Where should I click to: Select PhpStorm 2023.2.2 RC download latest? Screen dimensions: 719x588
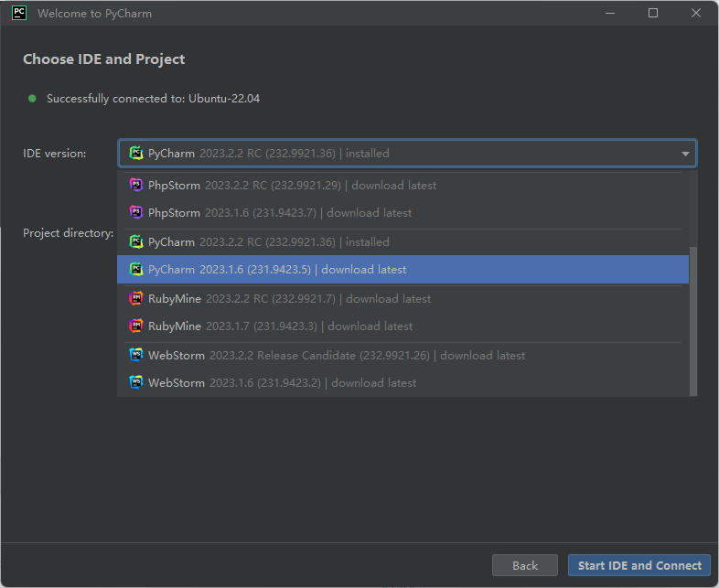[x=403, y=185]
